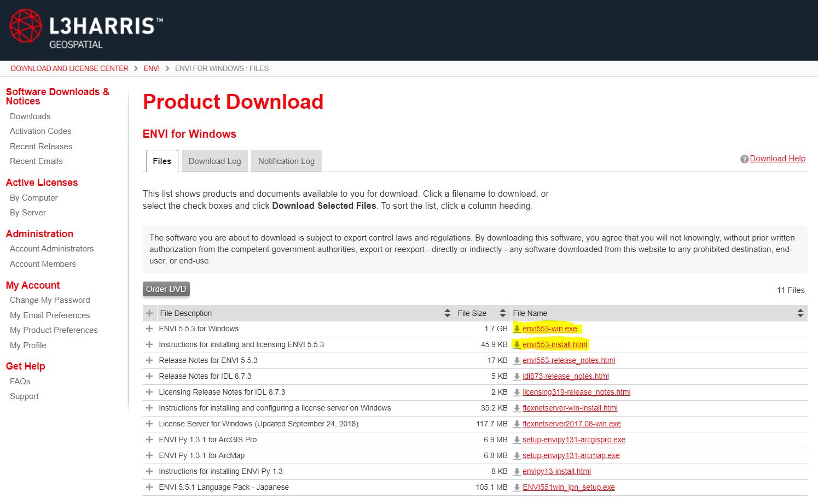Expand License Server for Windows row
Screen dimensions: 818x504
149,424
